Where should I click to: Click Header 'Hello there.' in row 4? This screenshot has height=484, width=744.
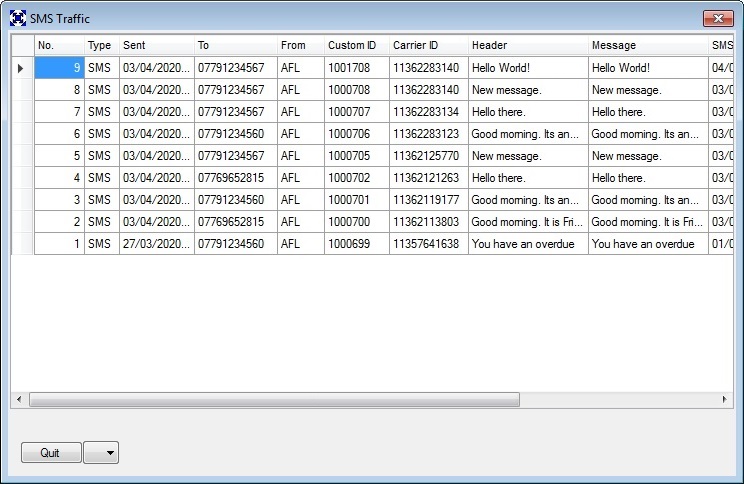pos(528,177)
